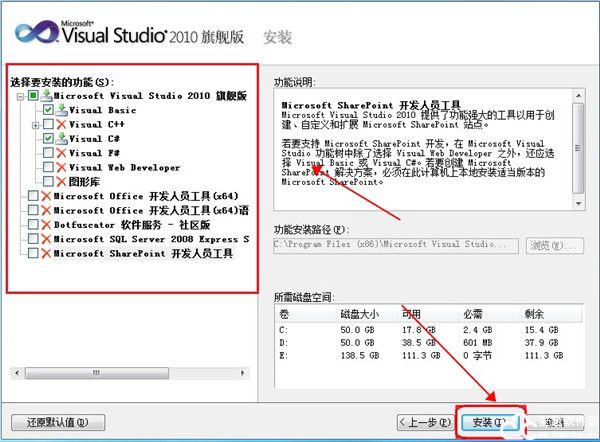Click the 138.5 GB disk size cell
The image size is (600, 442).
pos(360,356)
